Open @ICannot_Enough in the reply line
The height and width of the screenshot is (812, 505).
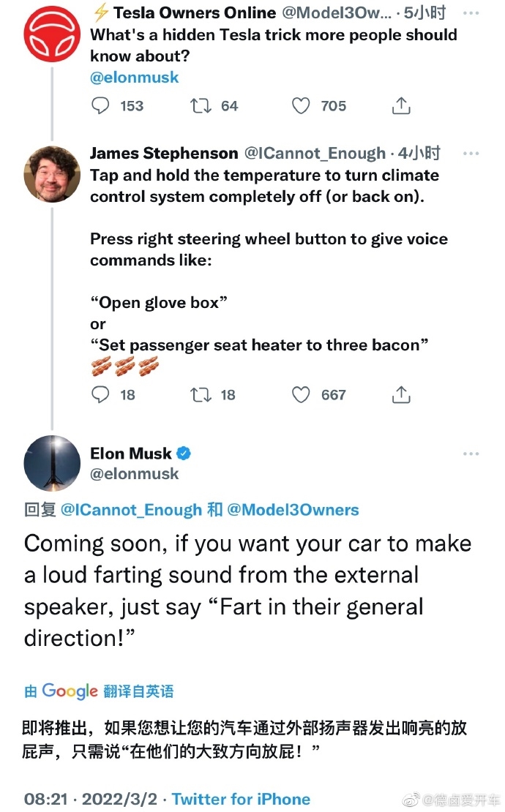click(131, 510)
